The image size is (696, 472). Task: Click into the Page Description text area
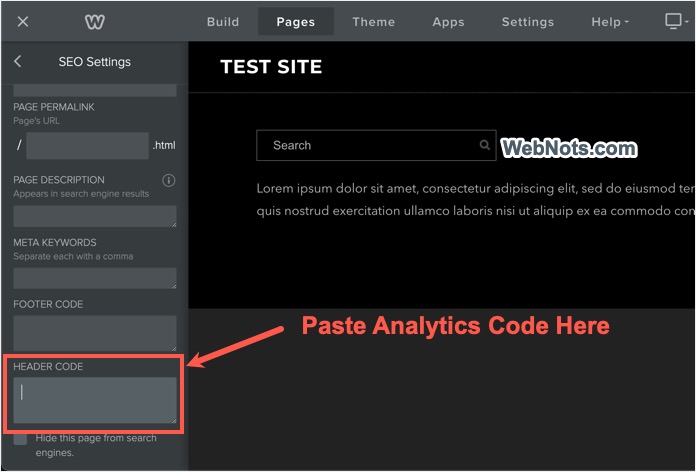coord(95,216)
